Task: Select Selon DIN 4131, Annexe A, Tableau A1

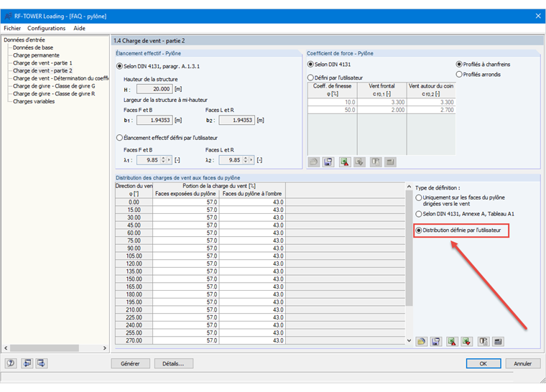Action: point(419,214)
